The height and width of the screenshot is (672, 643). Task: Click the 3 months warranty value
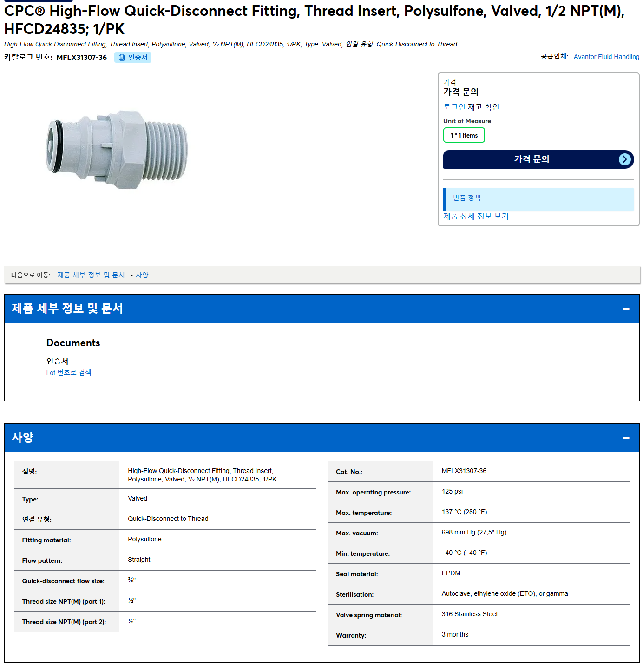click(455, 635)
